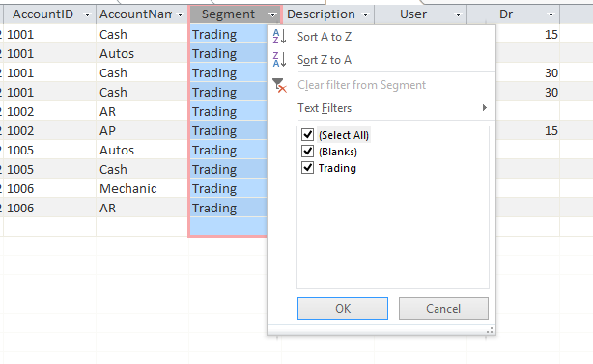Click the empty Segment cell in new row
Image resolution: width=593 pixels, height=364 pixels.
(229, 226)
